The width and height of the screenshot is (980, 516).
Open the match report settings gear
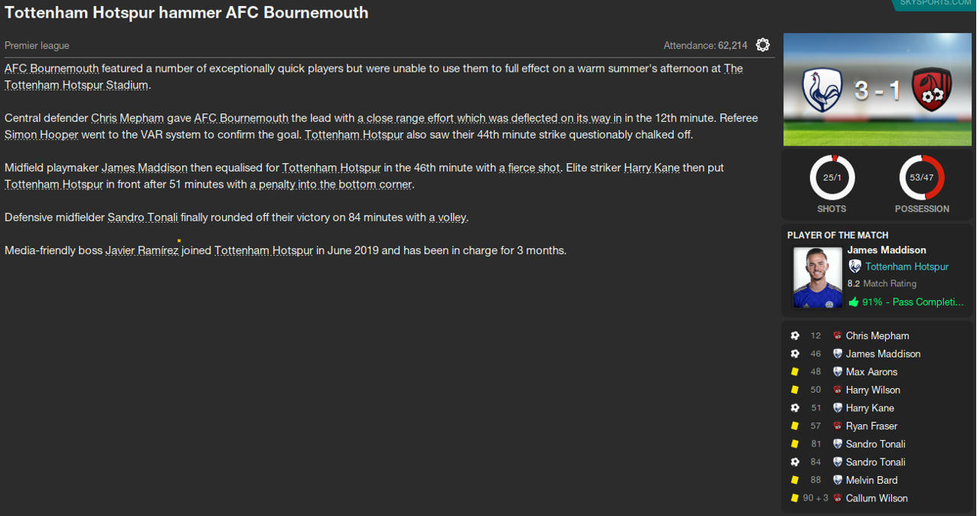(763, 45)
